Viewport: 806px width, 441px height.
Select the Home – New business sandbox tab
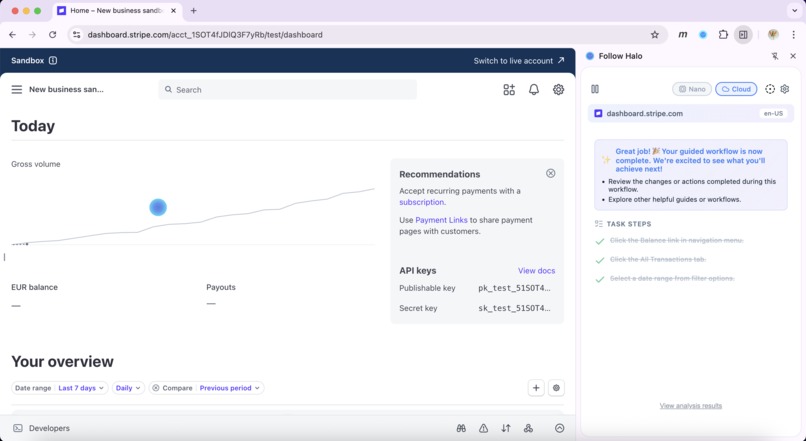pos(117,10)
